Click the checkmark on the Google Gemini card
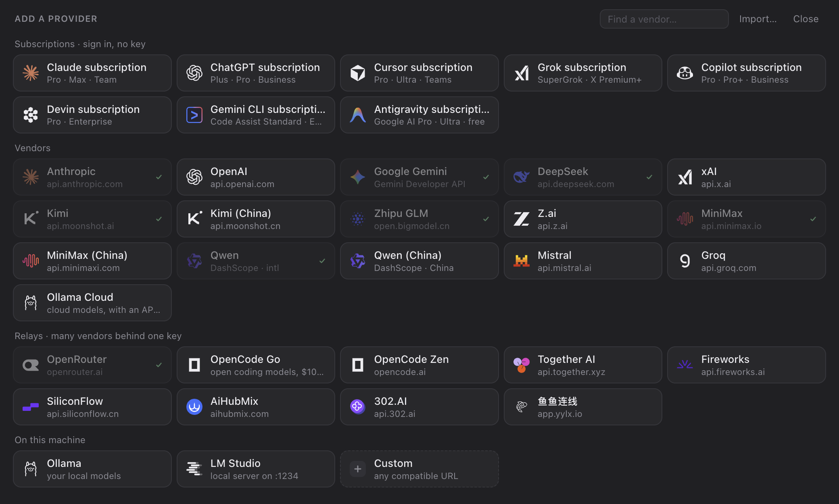Image resolution: width=839 pixels, height=504 pixels. (486, 177)
